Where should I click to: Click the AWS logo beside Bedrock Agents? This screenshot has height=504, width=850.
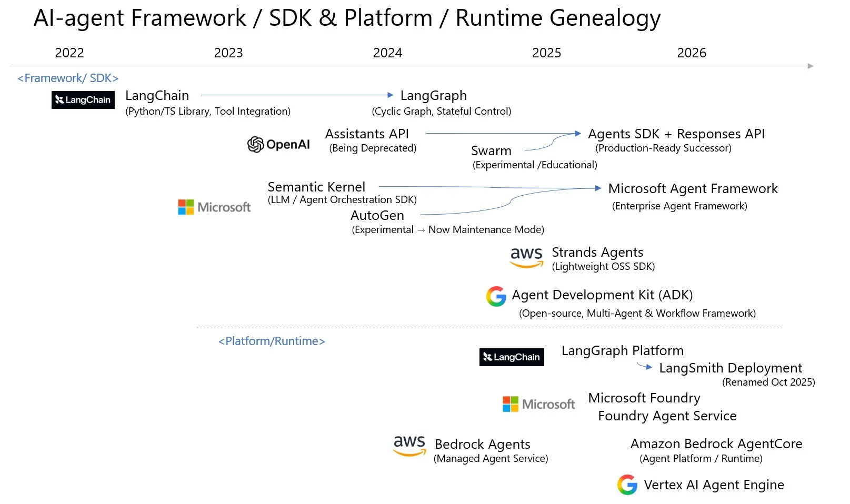coord(409,446)
